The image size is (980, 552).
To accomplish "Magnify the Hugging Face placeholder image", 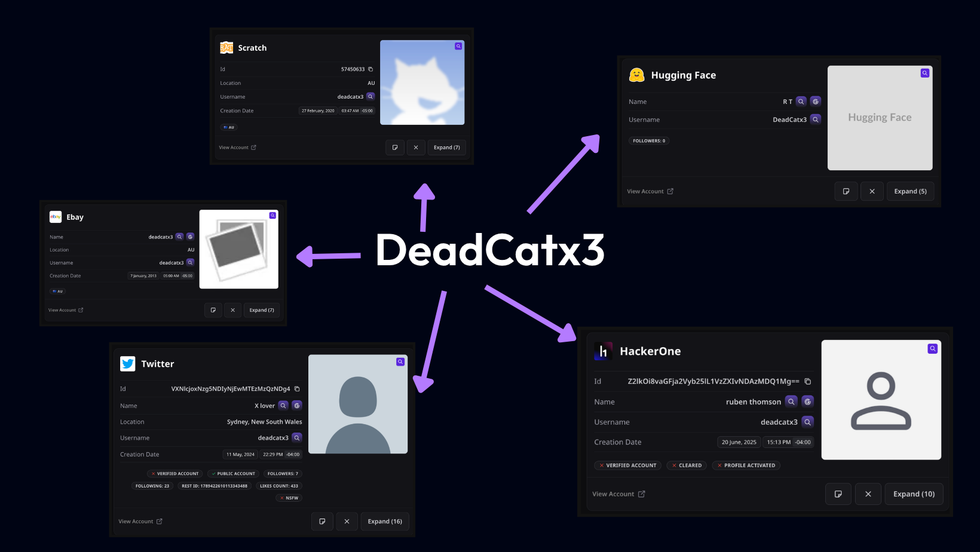I will [x=925, y=73].
